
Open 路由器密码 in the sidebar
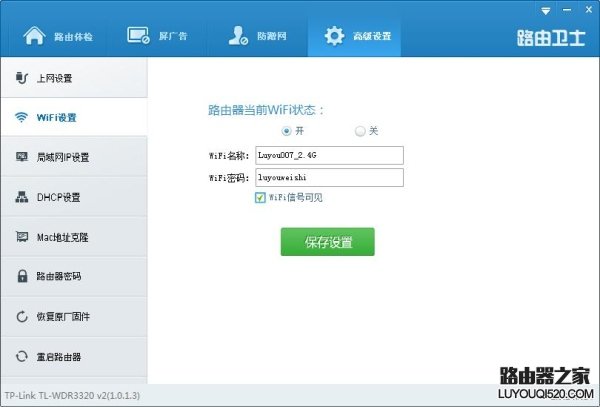74,276
